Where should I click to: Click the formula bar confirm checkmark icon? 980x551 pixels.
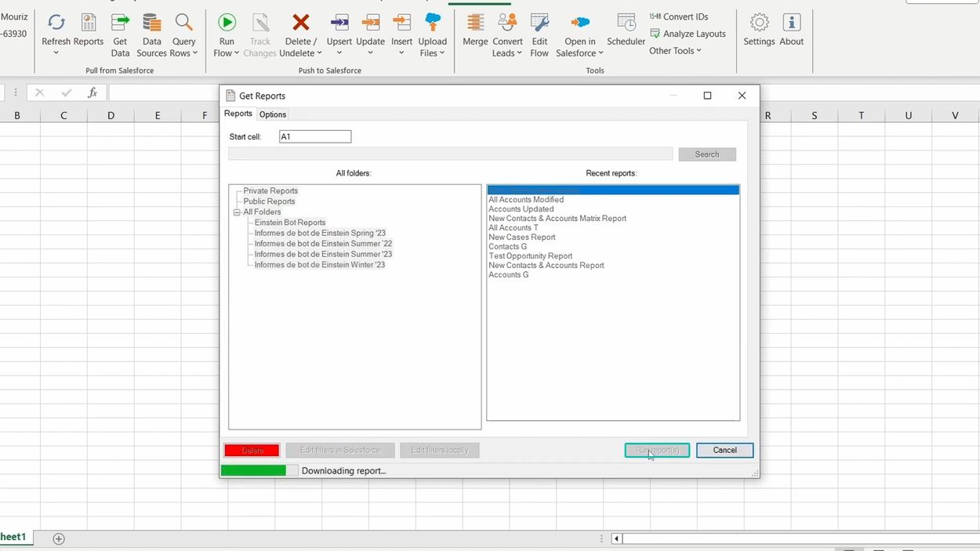67,92
